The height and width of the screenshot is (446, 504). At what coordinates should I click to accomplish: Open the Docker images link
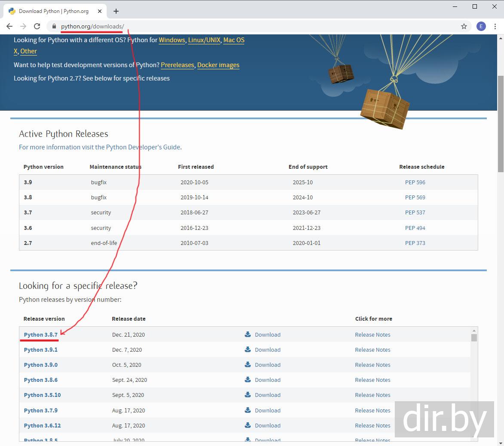click(218, 65)
